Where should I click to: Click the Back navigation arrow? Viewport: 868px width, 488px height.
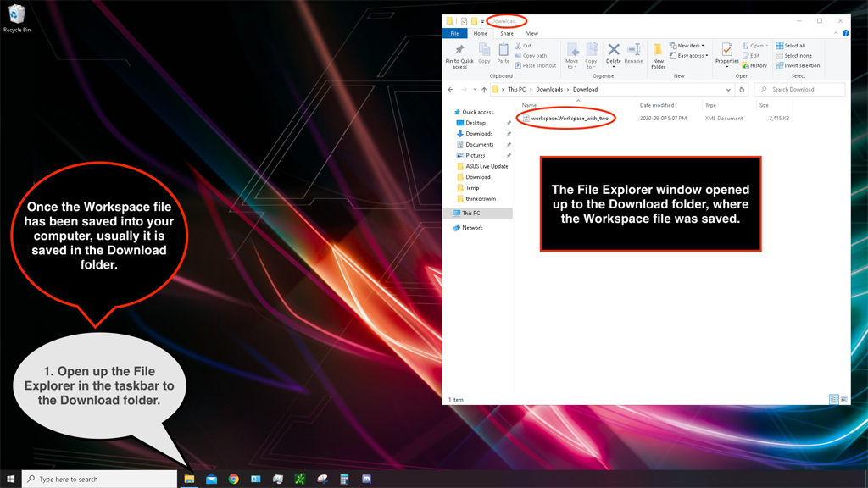[x=451, y=90]
